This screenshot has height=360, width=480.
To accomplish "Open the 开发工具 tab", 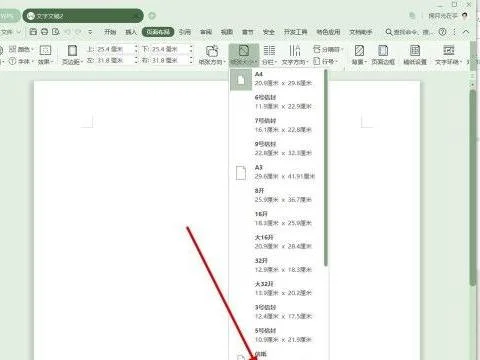I will click(x=295, y=32).
